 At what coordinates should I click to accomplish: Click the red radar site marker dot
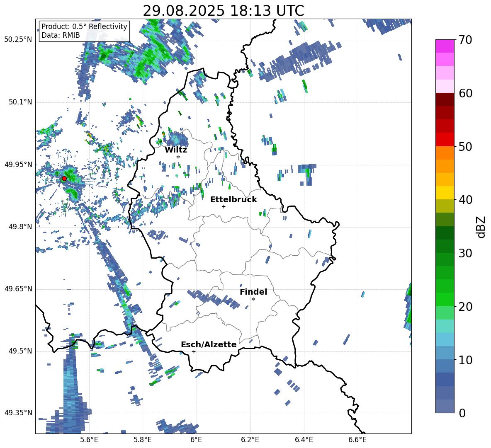[x=64, y=179]
